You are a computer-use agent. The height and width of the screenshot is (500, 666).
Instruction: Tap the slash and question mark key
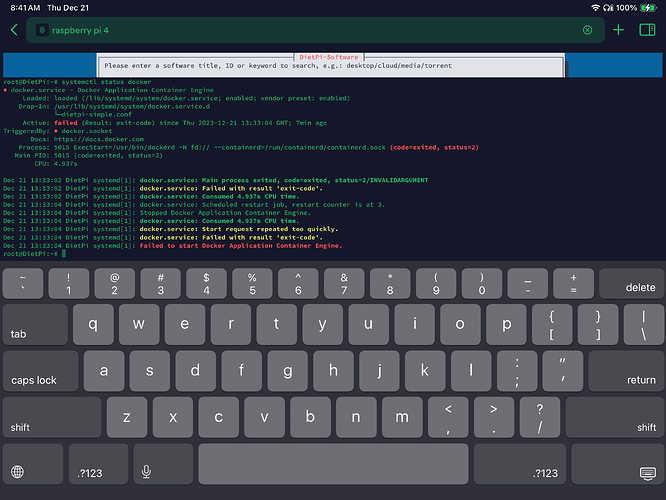pos(539,418)
